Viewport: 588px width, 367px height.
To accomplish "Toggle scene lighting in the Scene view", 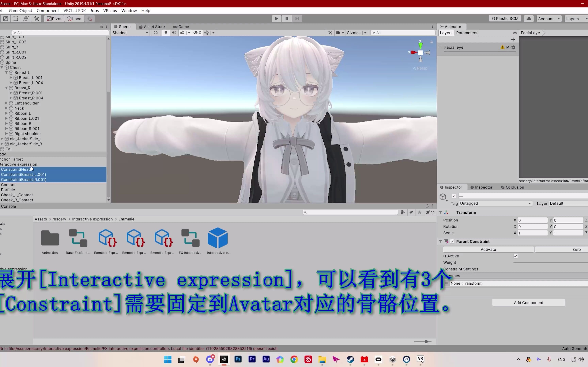I will [x=166, y=32].
